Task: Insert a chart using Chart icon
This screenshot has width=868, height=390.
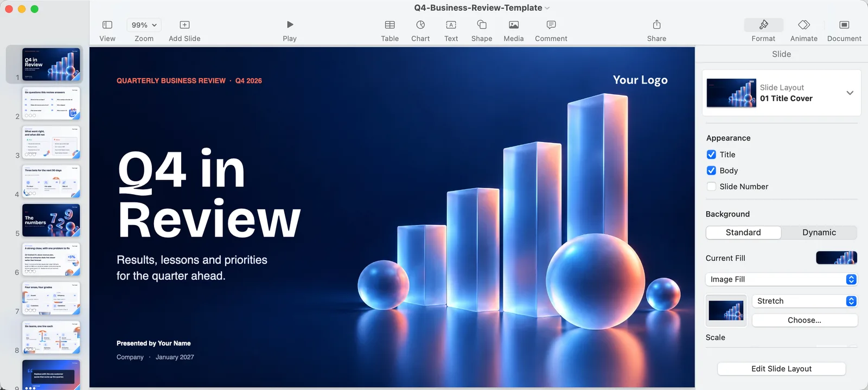Action: coord(420,24)
